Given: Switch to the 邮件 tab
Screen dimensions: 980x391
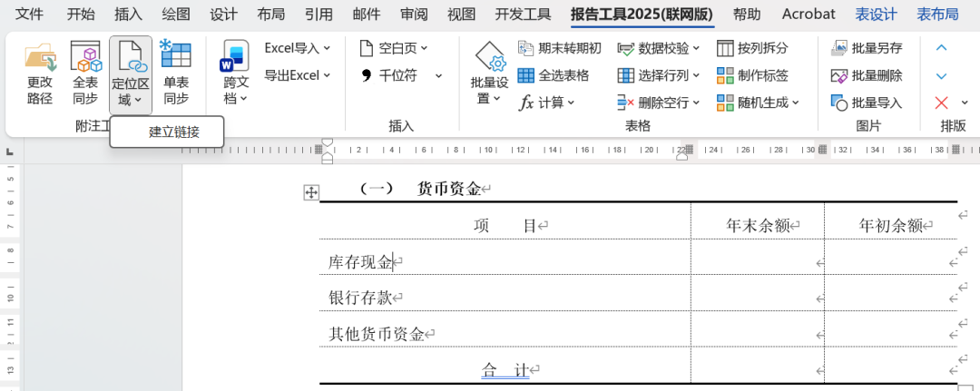Looking at the screenshot, I should pos(367,14).
